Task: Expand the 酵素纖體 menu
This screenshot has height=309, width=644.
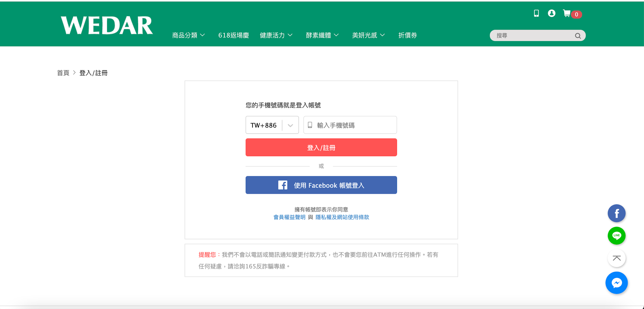Action: coord(322,35)
